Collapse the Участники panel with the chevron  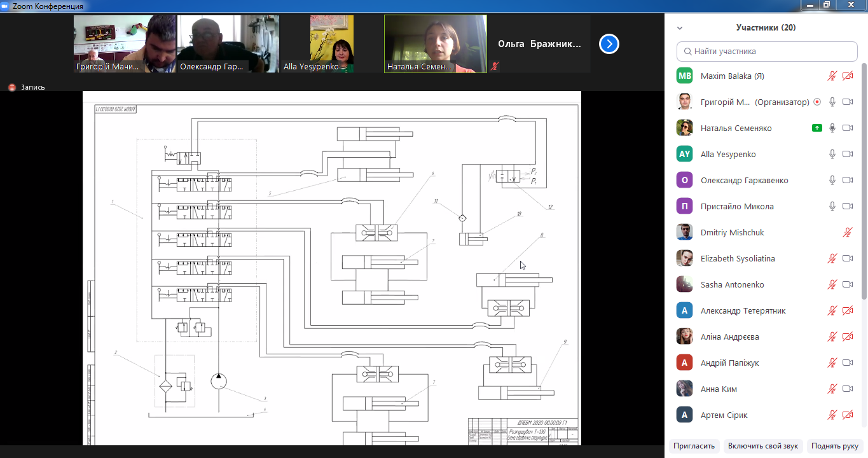(680, 28)
